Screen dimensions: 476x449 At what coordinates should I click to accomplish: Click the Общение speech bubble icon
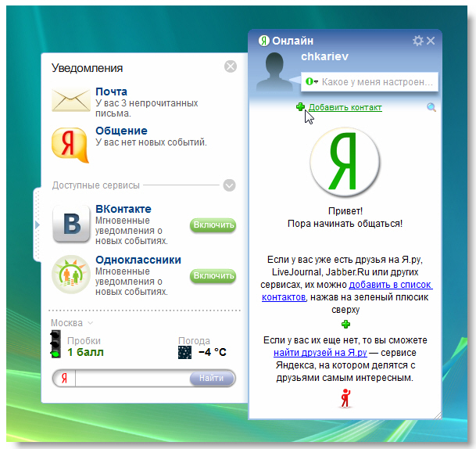70,145
